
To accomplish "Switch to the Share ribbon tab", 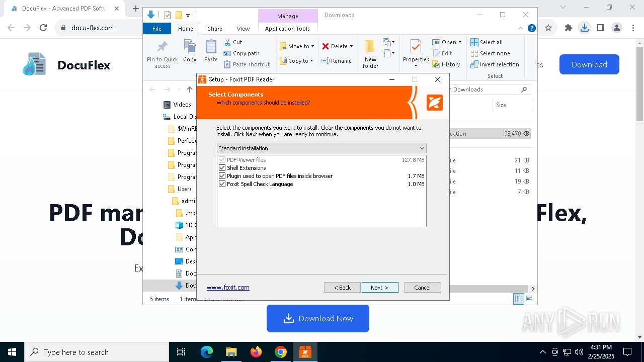I will tap(215, 29).
